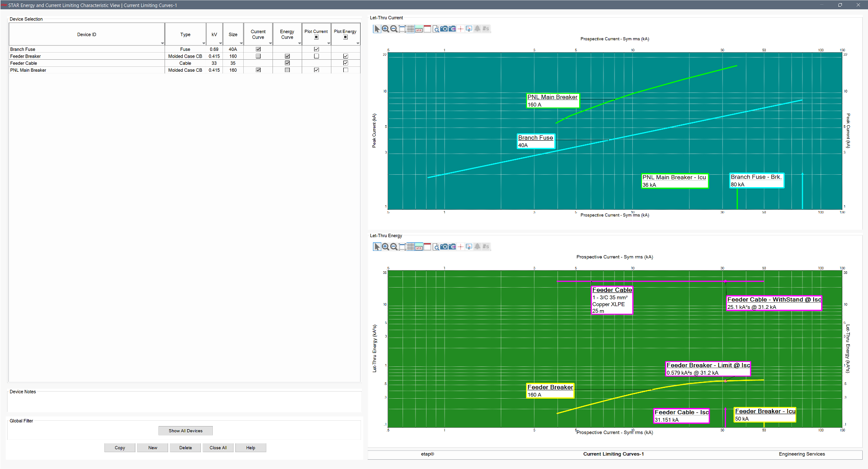Click the Zoom to Fit icon on top toolbar
868x469 pixels.
coord(402,28)
